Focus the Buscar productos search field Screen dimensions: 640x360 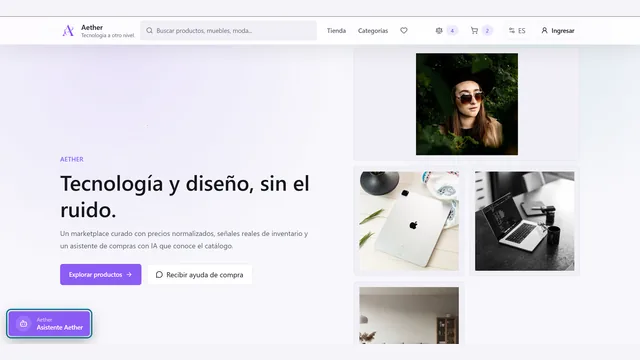(229, 31)
